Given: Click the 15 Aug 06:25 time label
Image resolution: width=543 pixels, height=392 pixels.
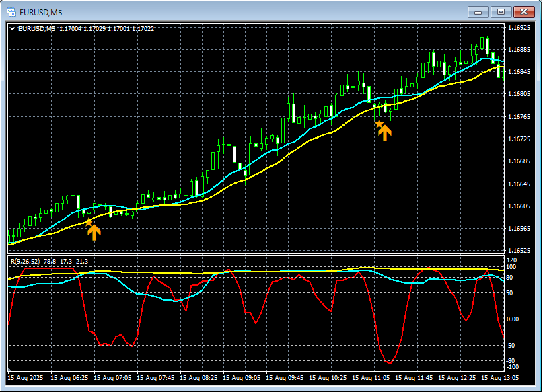Looking at the screenshot, I should tap(69, 377).
